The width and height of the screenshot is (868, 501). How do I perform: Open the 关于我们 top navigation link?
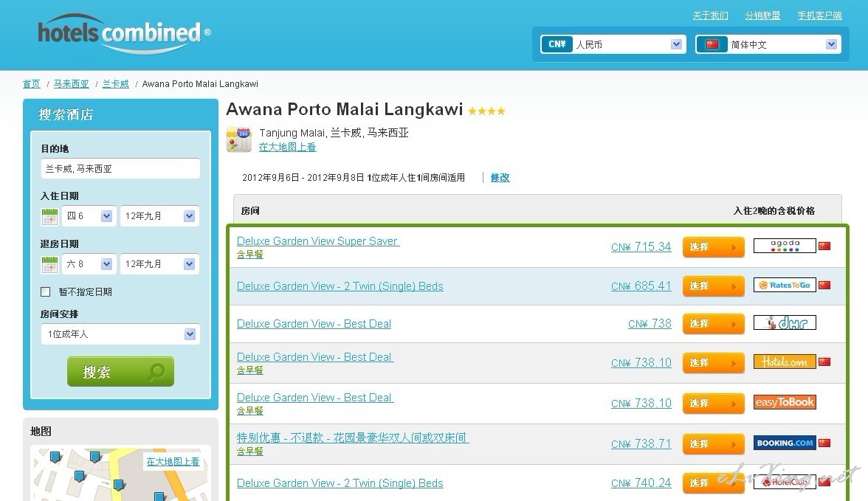pos(710,15)
